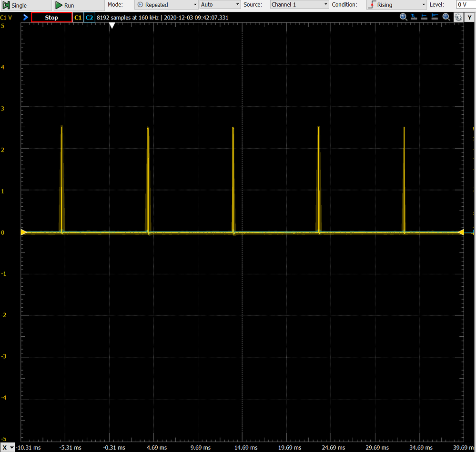Open the Auto trigger mode dropdown
476x452 pixels.
[220, 5]
